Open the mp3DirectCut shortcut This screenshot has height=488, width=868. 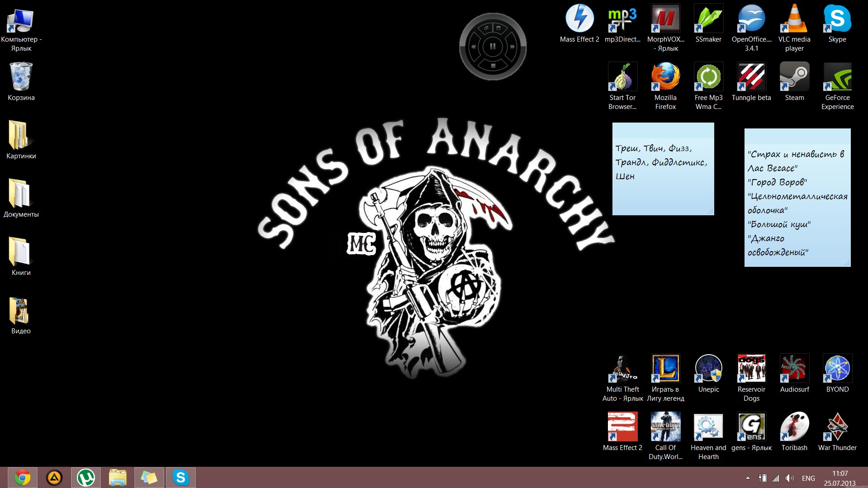pos(622,19)
